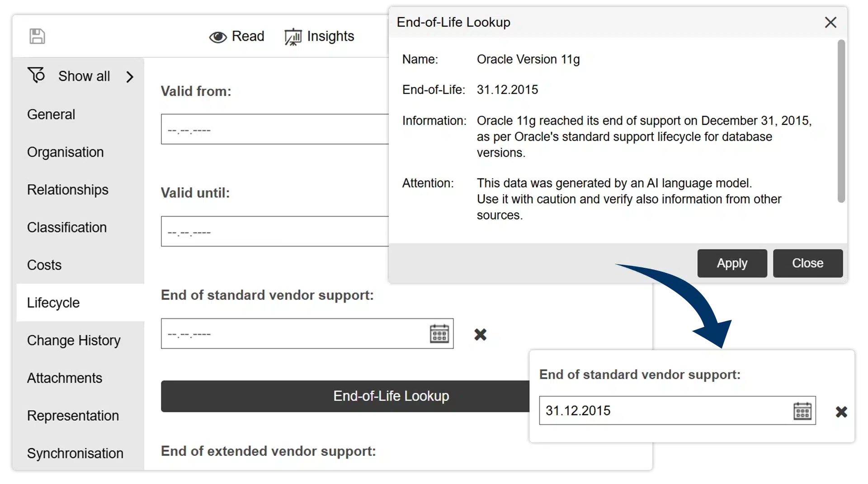868x484 pixels.
Task: Launch the End-of-Life Lookup button
Action: coord(345,396)
